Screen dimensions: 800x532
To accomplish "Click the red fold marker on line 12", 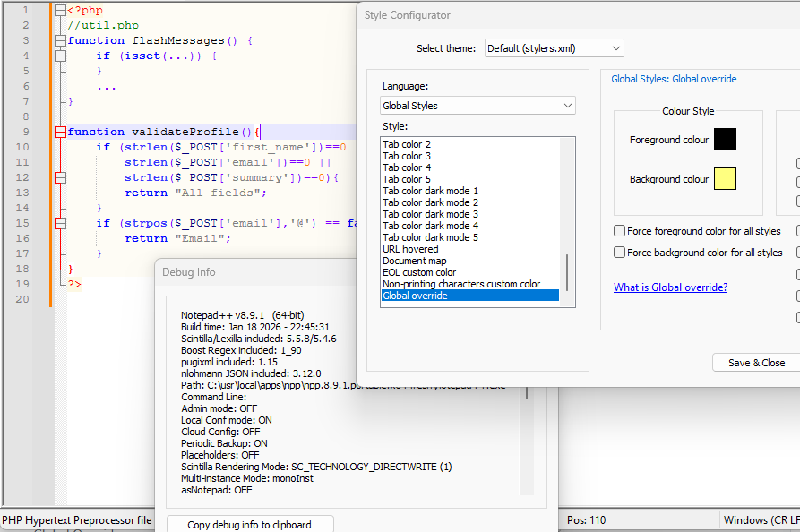I will point(61,177).
